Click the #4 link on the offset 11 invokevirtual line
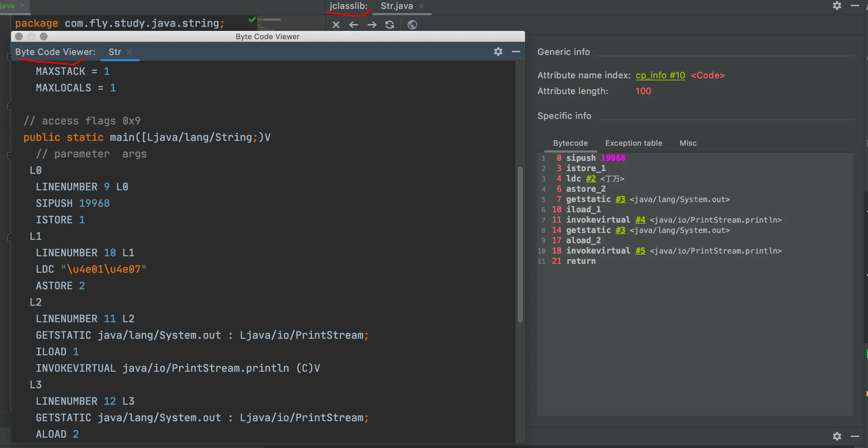The image size is (868, 448). [640, 220]
